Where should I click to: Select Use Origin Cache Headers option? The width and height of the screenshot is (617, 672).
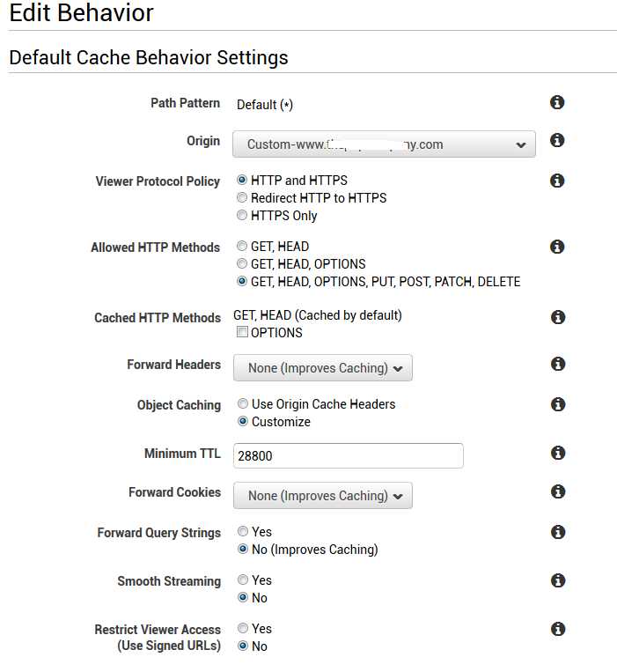pos(242,404)
